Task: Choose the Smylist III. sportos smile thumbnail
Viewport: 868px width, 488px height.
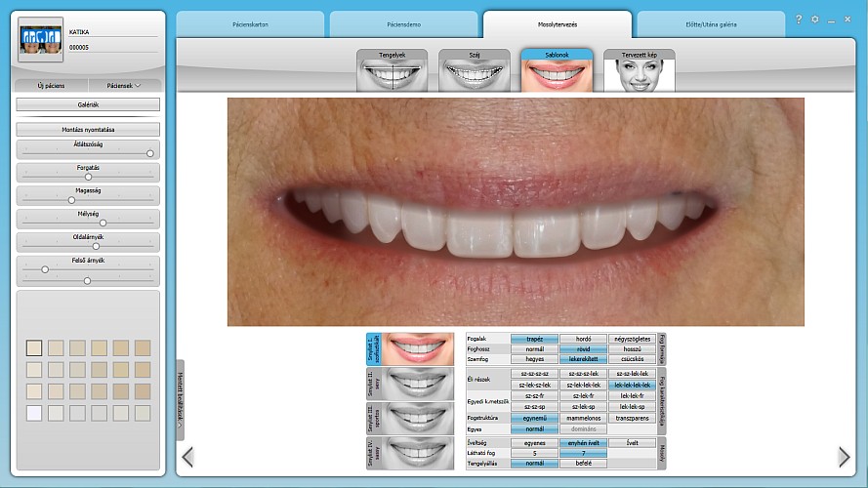Action: tap(410, 419)
